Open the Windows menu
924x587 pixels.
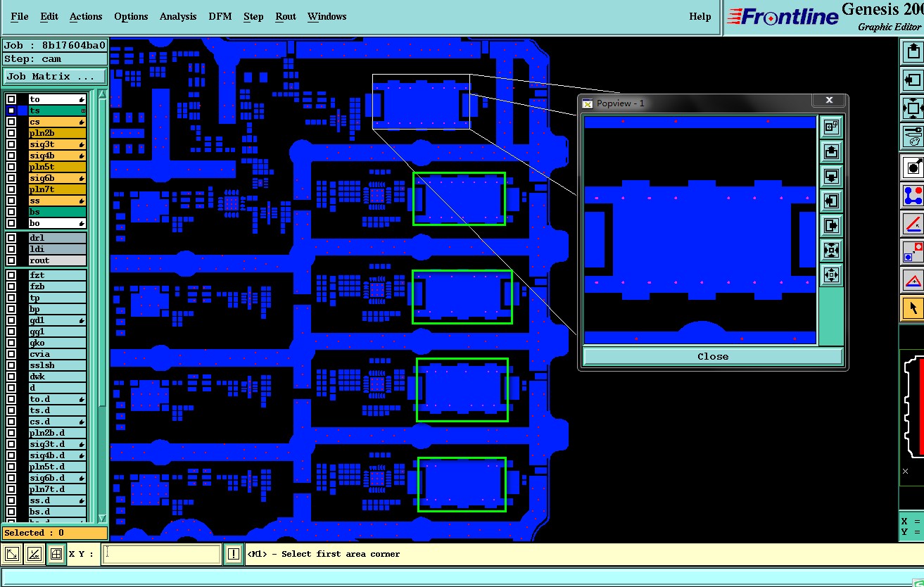click(327, 16)
